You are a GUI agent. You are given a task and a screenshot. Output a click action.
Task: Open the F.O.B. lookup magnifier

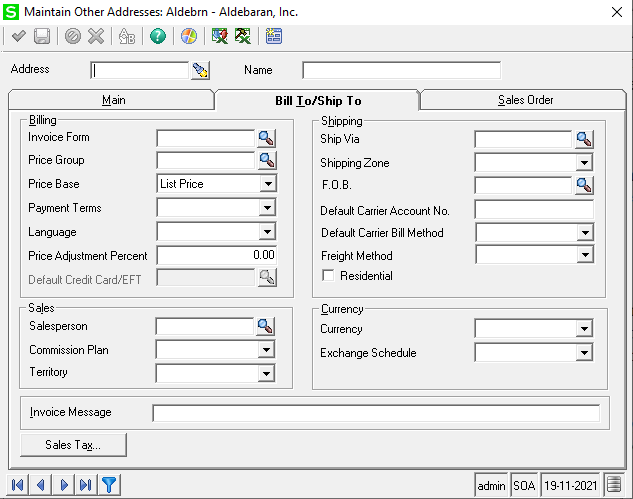click(584, 185)
